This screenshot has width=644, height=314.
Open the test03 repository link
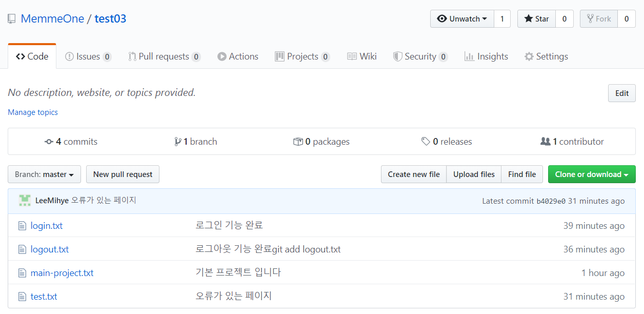(x=110, y=19)
